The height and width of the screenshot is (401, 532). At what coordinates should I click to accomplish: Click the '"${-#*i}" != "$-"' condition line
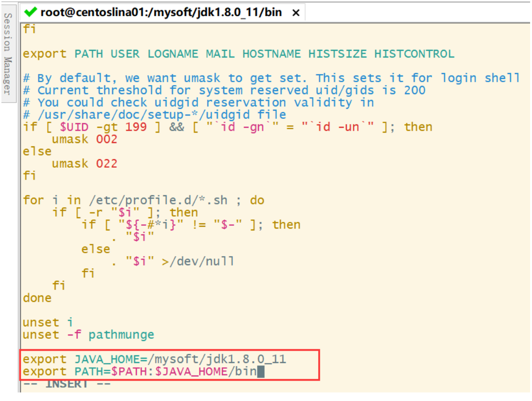(191, 225)
